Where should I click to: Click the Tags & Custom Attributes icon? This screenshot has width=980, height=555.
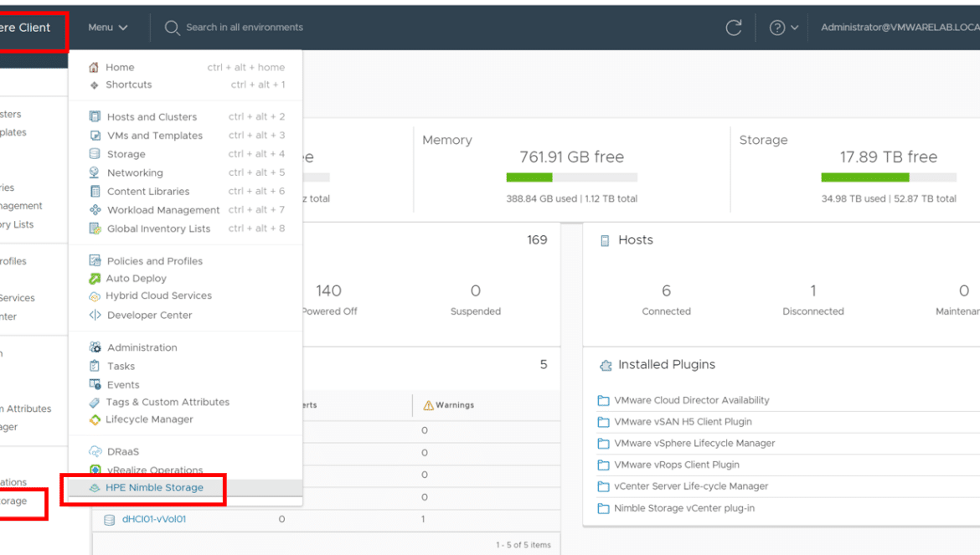pos(95,403)
